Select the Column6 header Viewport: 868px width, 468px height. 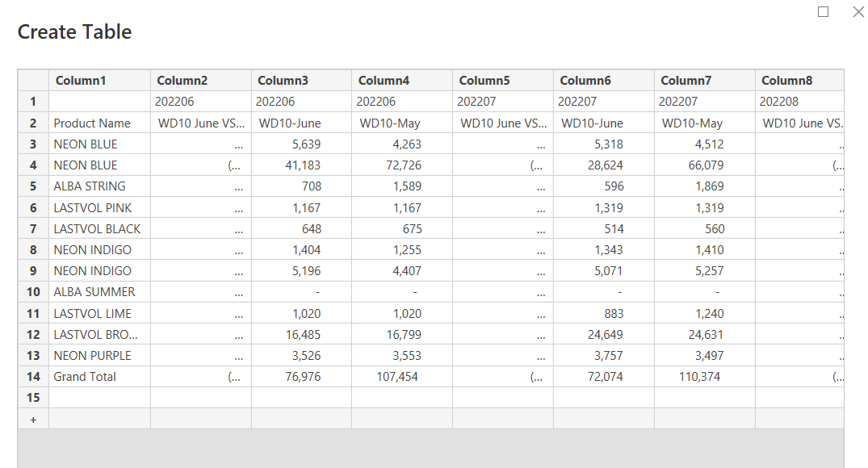tap(604, 80)
